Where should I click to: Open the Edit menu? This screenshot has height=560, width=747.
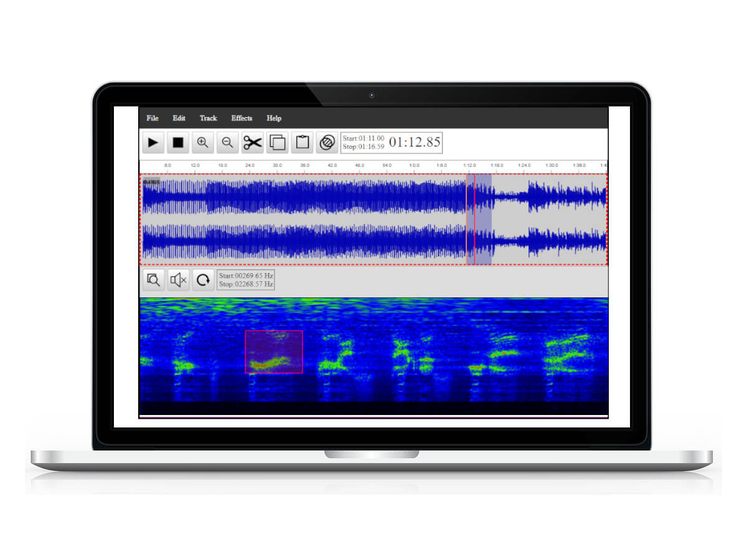179,118
